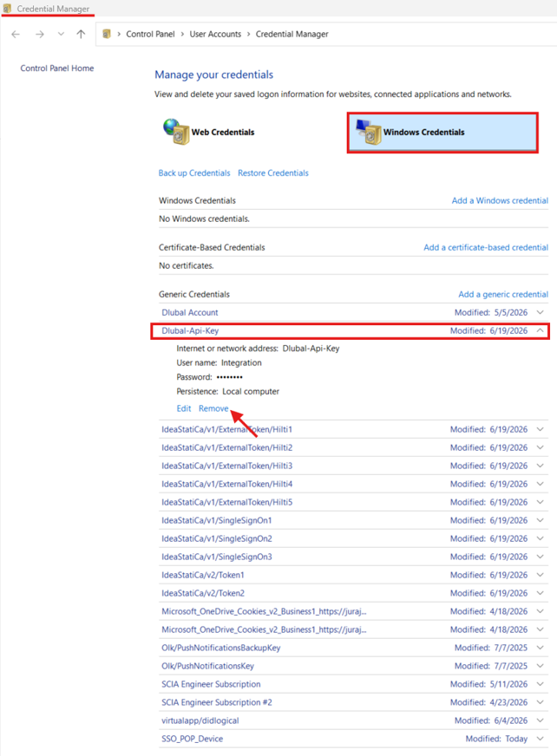Select the IdeaStatiCa/v1/ExternalToken/Hilti1 entry name
This screenshot has height=756, width=557.
point(226,429)
